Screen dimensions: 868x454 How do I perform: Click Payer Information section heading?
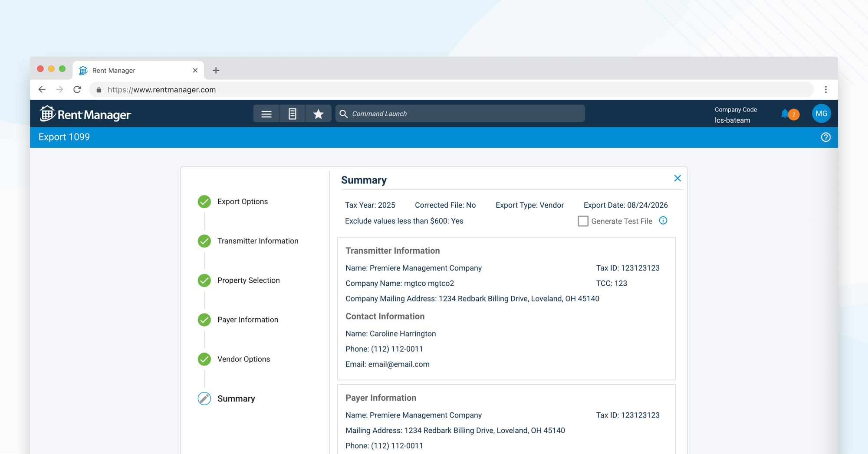click(381, 398)
